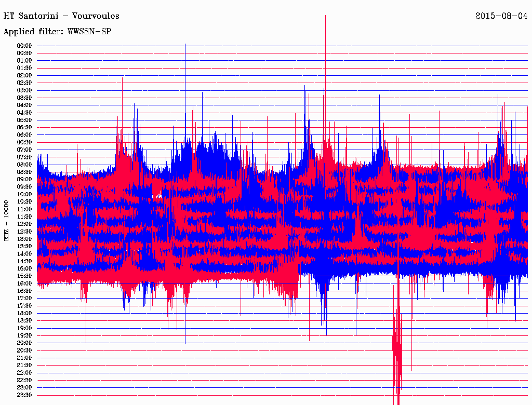This screenshot has height=405, width=532.
Task: Click the vertical axis label 'EHZ - 10000'
Action: tap(6, 221)
